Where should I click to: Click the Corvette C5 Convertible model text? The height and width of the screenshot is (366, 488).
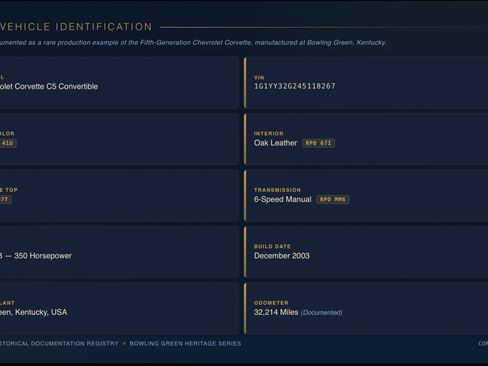click(49, 86)
